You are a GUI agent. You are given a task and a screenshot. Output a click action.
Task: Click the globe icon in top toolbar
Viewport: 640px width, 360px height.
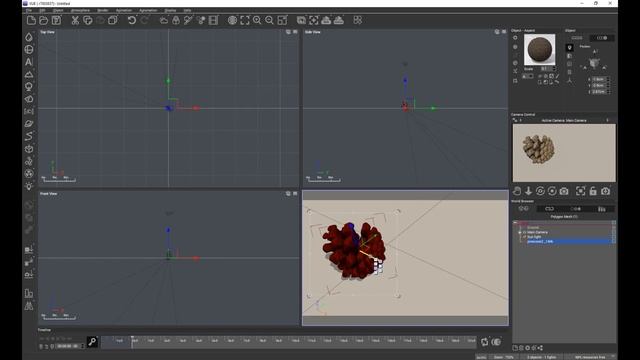(232, 20)
